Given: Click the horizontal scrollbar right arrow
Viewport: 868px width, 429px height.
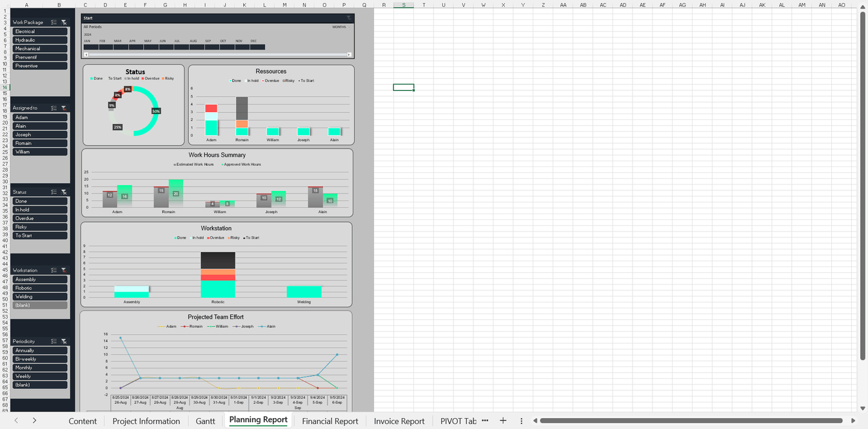Looking at the screenshot, I should [x=853, y=421].
